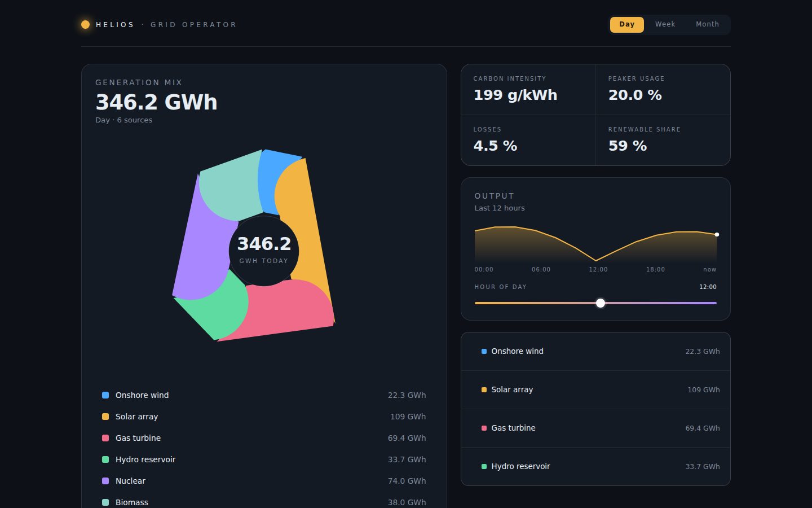This screenshot has height=508, width=812.
Task: Select the Biomass legend label
Action: pyautogui.click(x=132, y=502)
